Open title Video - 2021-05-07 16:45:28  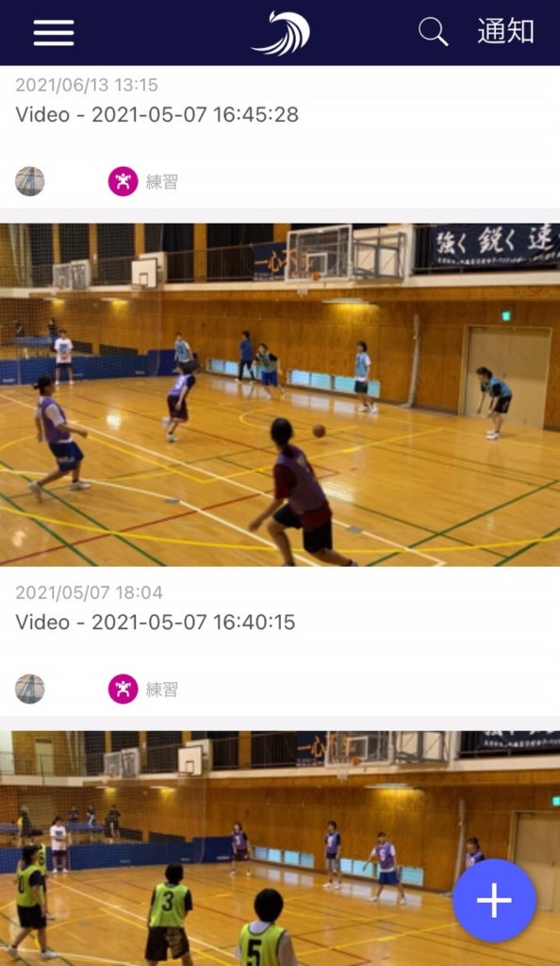pos(156,114)
